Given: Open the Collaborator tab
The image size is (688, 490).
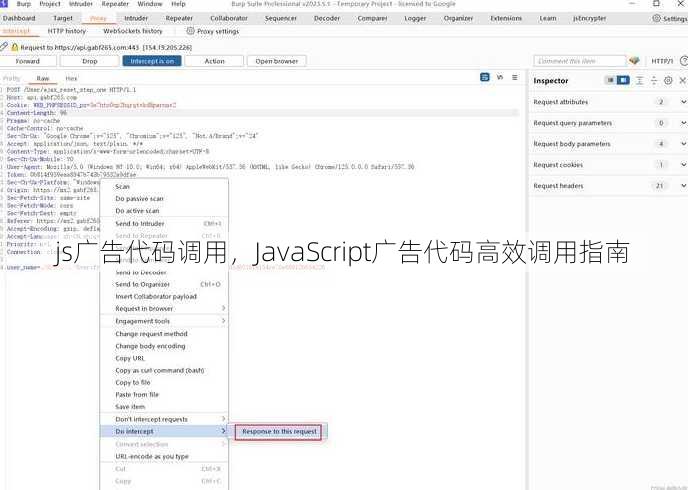Looking at the screenshot, I should (229, 18).
